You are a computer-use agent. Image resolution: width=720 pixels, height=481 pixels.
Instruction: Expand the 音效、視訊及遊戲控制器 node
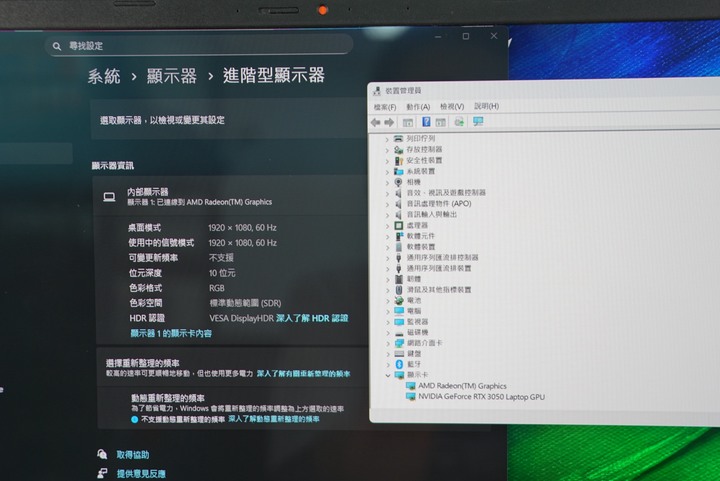pyautogui.click(x=387, y=193)
